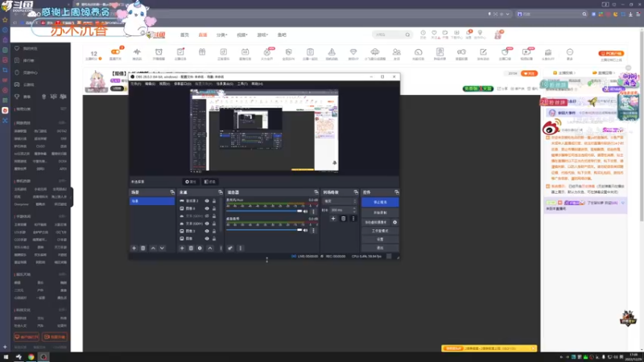
Task: Add a new source in Sources panel
Action: (x=182, y=248)
